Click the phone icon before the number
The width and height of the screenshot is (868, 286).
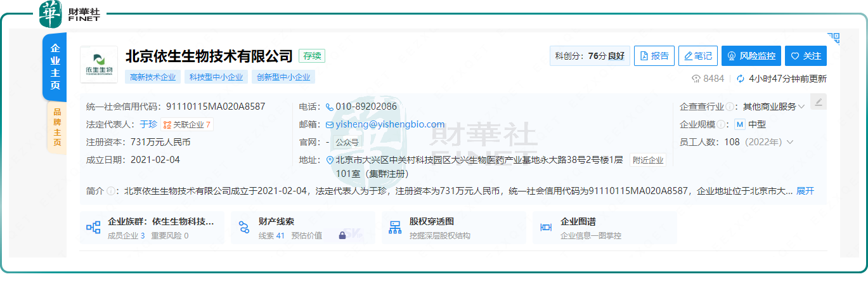pyautogui.click(x=330, y=107)
